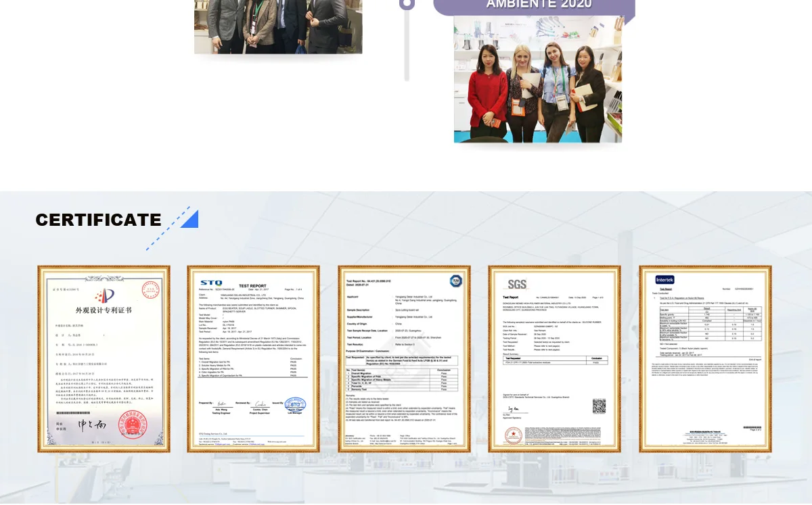Open the STQ test report certificate
The image size is (812, 505).
click(253, 358)
